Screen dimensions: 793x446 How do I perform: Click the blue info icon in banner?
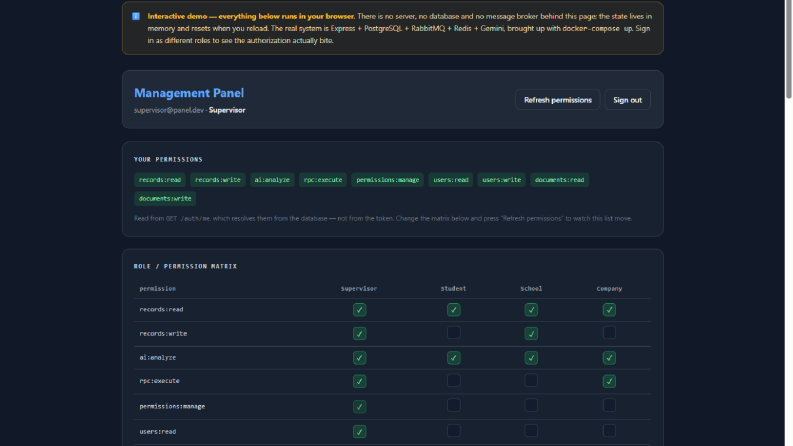pyautogui.click(x=136, y=16)
